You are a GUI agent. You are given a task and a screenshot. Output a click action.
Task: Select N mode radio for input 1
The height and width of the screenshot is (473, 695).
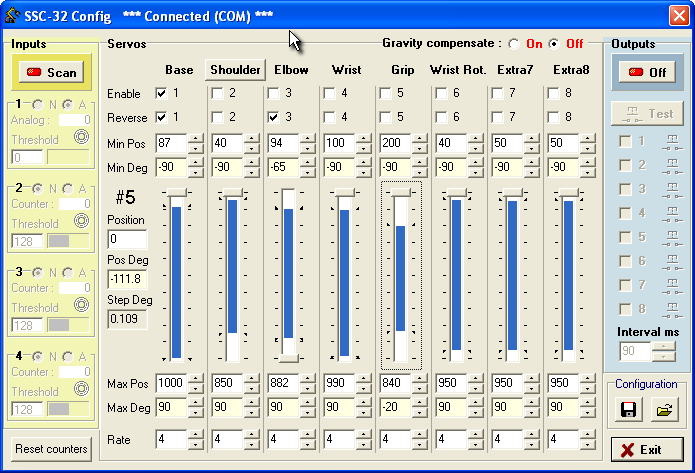point(38,105)
